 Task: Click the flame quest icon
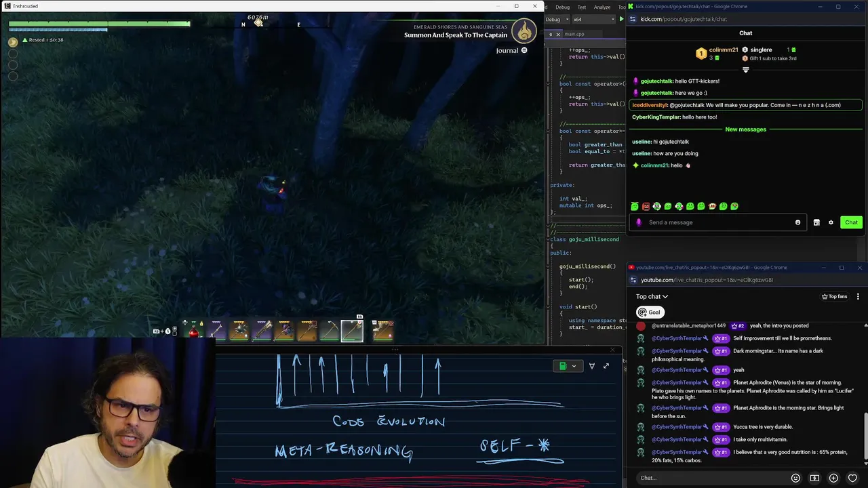[524, 30]
